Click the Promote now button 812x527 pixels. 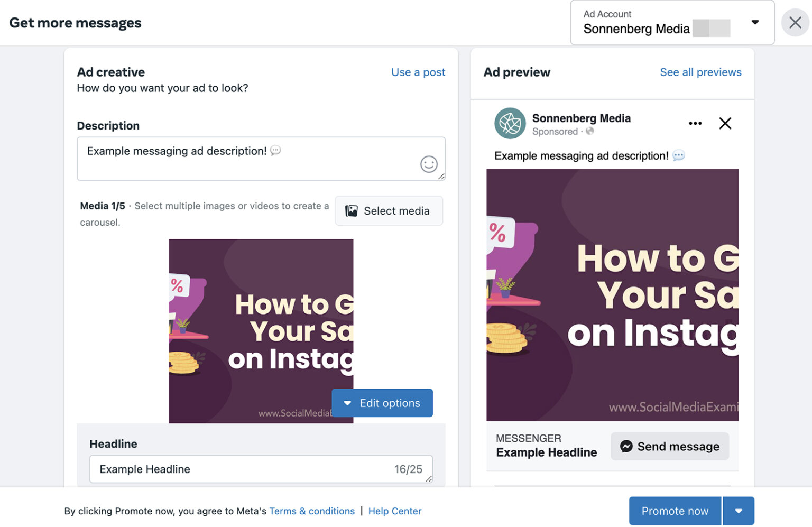click(675, 511)
